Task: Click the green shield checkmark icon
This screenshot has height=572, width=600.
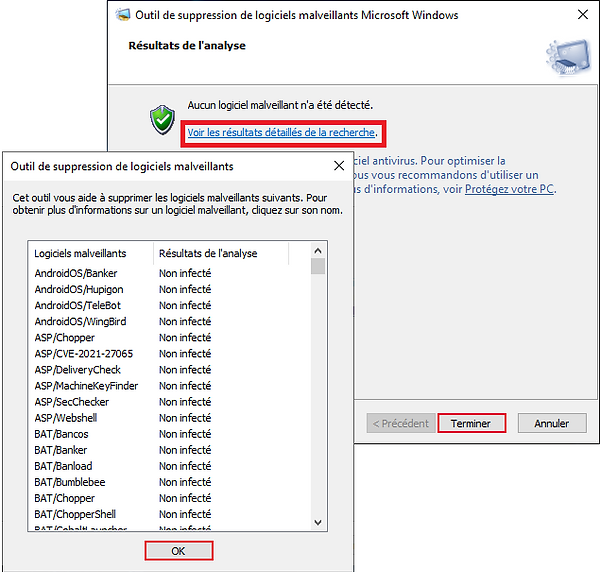Action: point(163,120)
